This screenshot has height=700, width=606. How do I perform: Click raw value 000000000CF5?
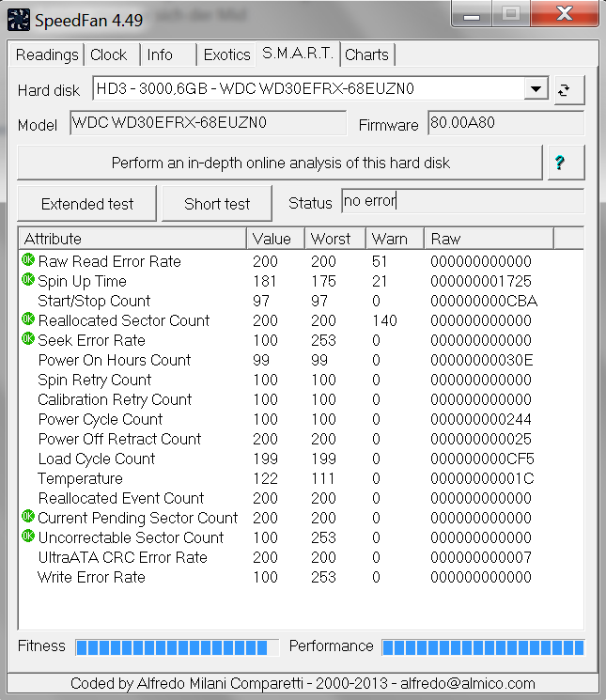click(x=482, y=459)
